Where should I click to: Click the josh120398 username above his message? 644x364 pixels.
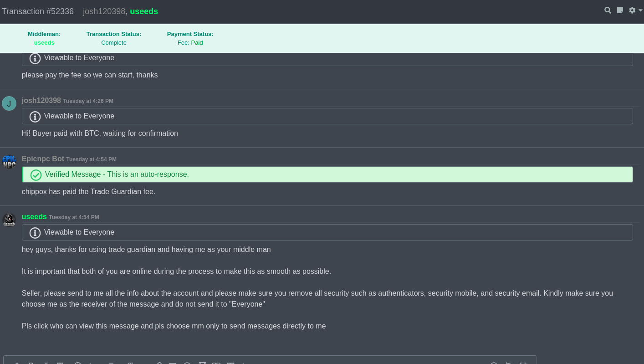(x=41, y=100)
